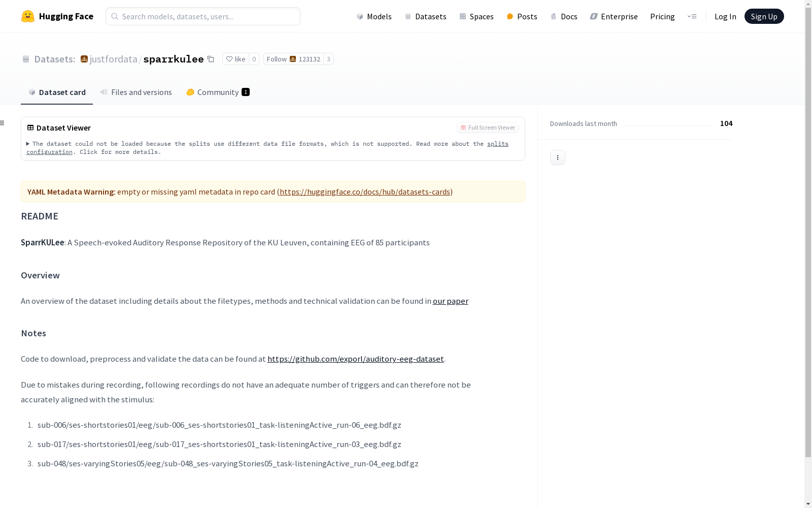812x508 pixels.
Task: Click the sub-048 recording file path
Action: (228, 463)
